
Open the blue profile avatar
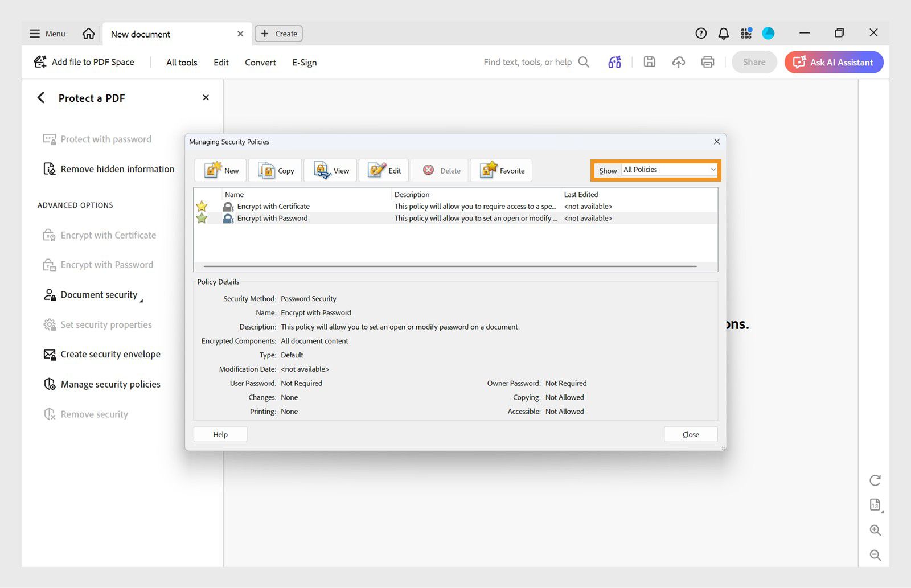(768, 34)
